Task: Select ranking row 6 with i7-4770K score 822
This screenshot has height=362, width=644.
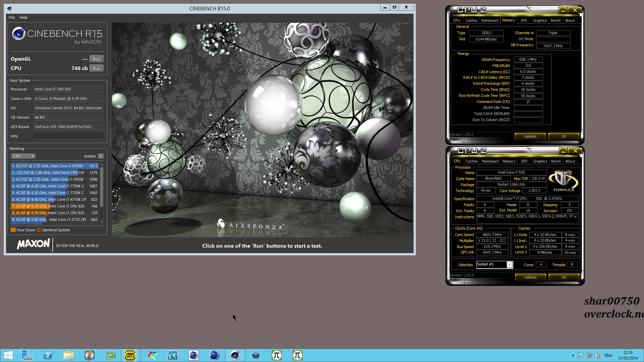Action: click(x=55, y=199)
